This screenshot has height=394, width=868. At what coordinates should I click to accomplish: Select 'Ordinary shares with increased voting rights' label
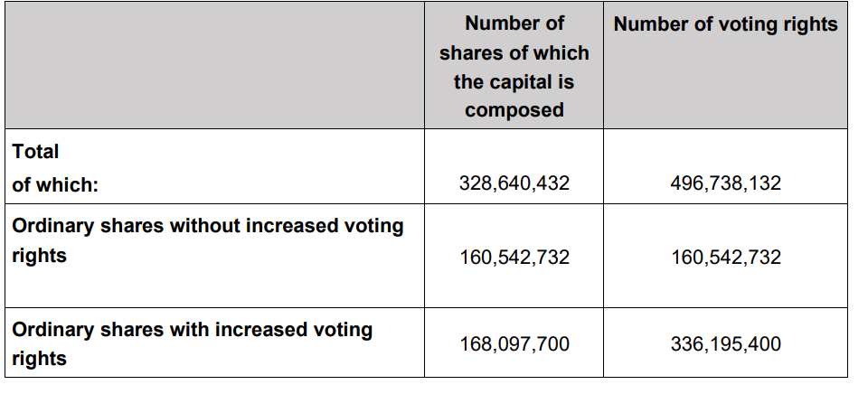[x=192, y=343]
